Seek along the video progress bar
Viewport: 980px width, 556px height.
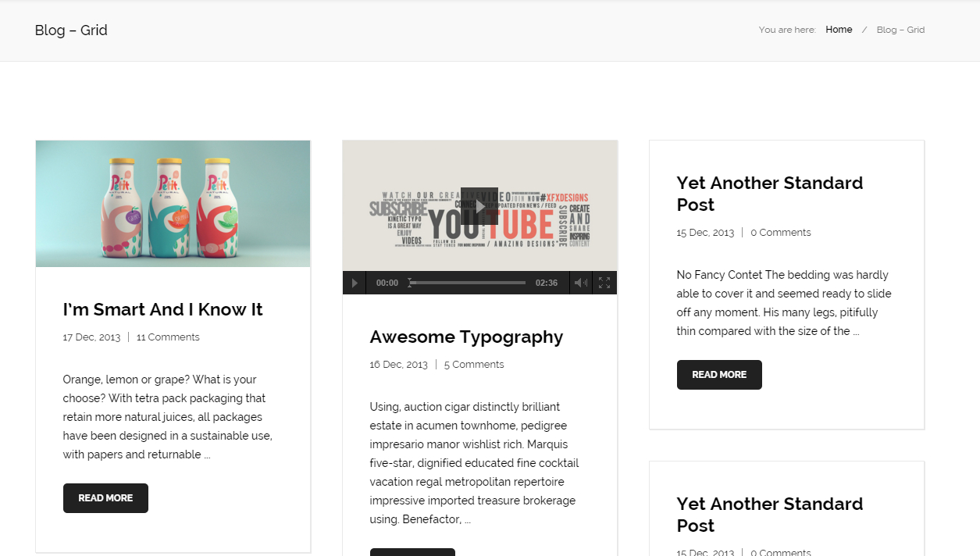pos(467,283)
